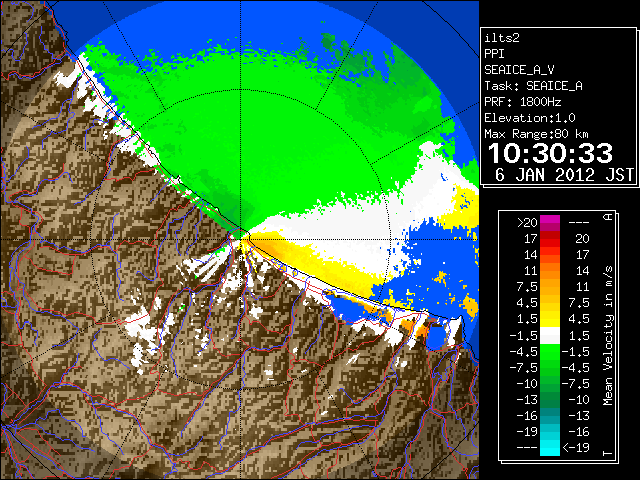Image resolution: width=640 pixels, height=480 pixels.
Task: Click the magenta swatch at legend top
Action: coord(550,223)
